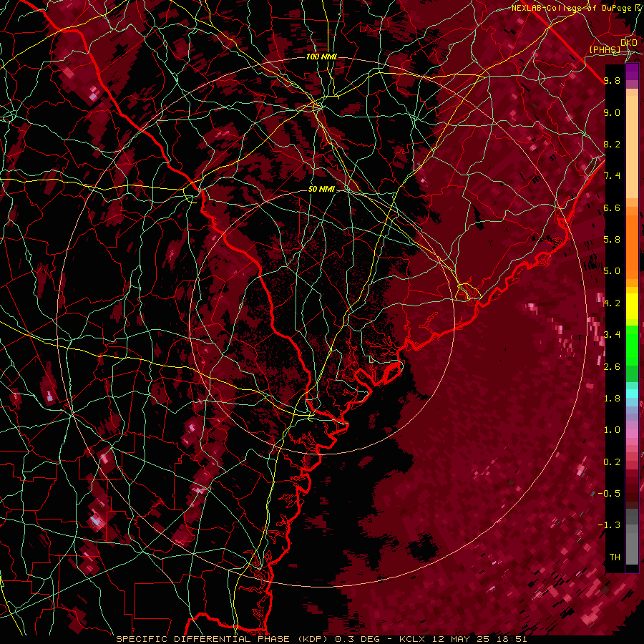Click the 100 NMI range ring label

(321, 57)
